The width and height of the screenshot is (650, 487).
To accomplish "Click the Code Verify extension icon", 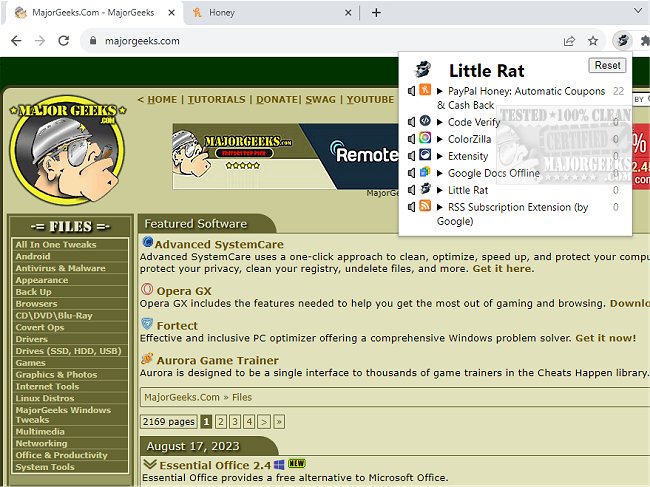I will (x=425, y=121).
